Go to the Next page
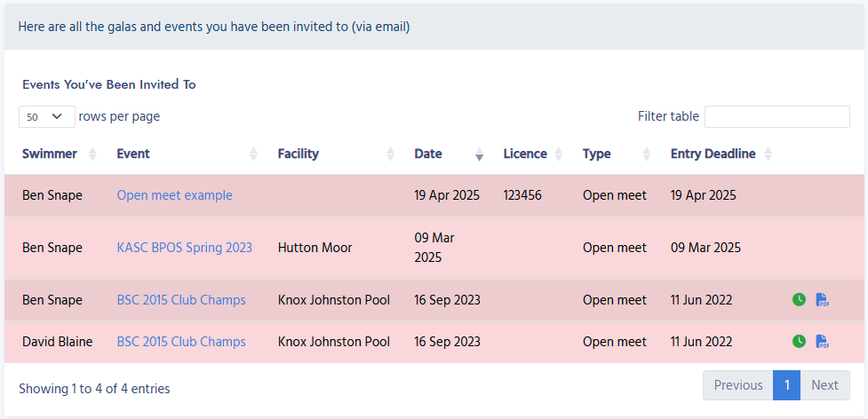This screenshot has height=419, width=868. coord(824,385)
